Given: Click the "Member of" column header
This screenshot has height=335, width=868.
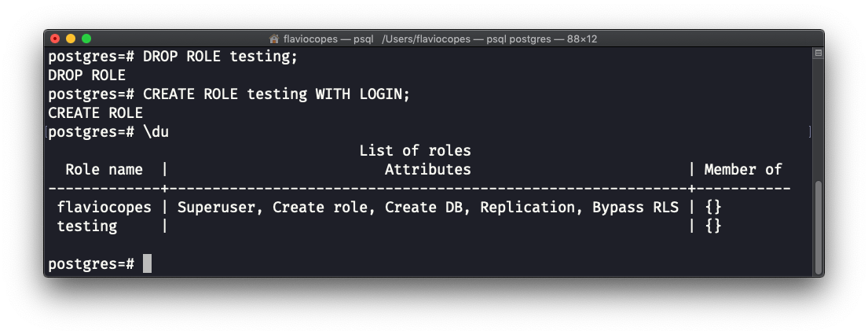Looking at the screenshot, I should [x=742, y=170].
